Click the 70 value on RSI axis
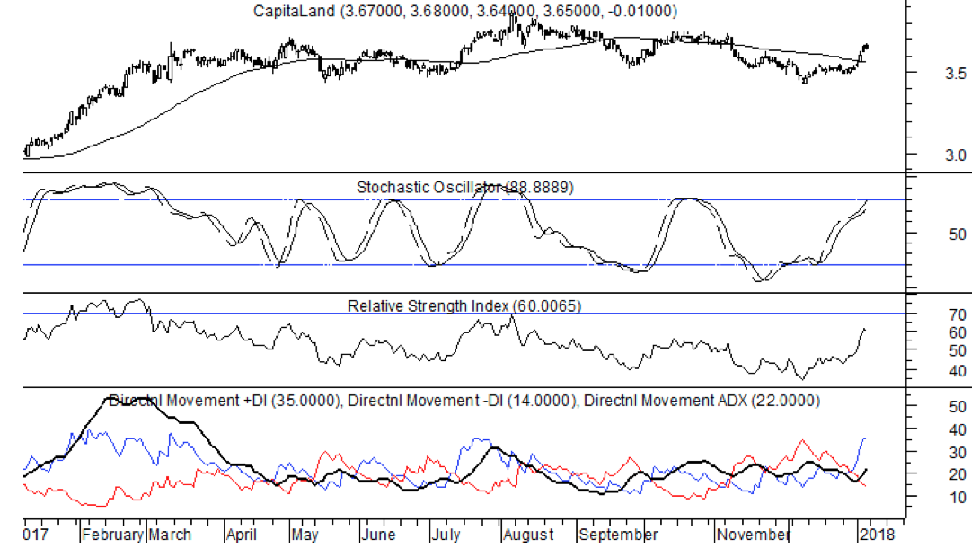Image resolution: width=980 pixels, height=557 pixels. click(x=958, y=315)
